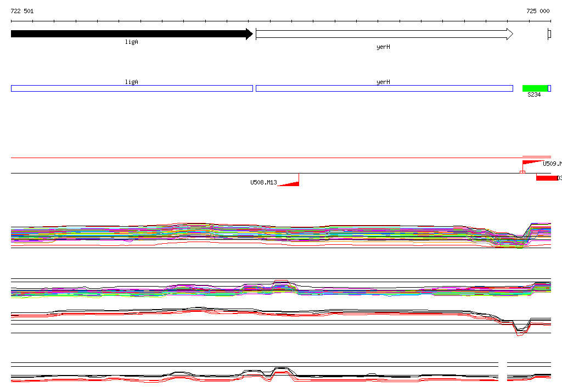Image resolution: width=562 pixels, height=392 pixels.
Task: Click the small red square terminator marker
Action: coord(522,173)
